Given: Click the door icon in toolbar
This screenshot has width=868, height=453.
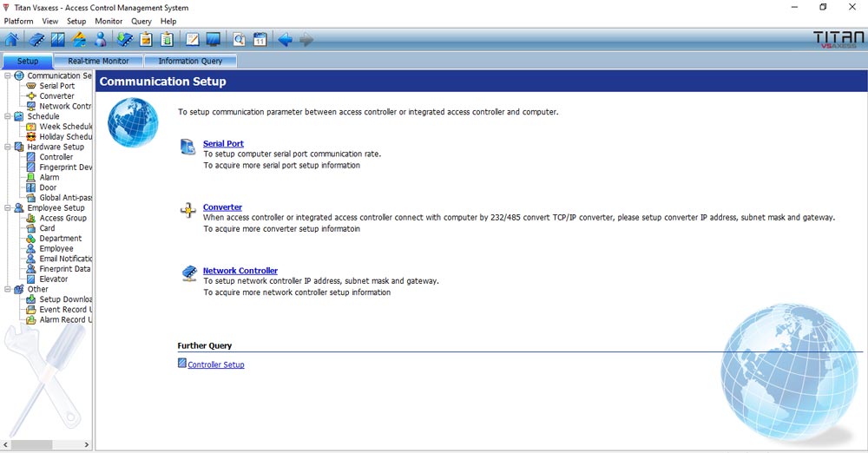Looking at the screenshot, I should [x=57, y=40].
